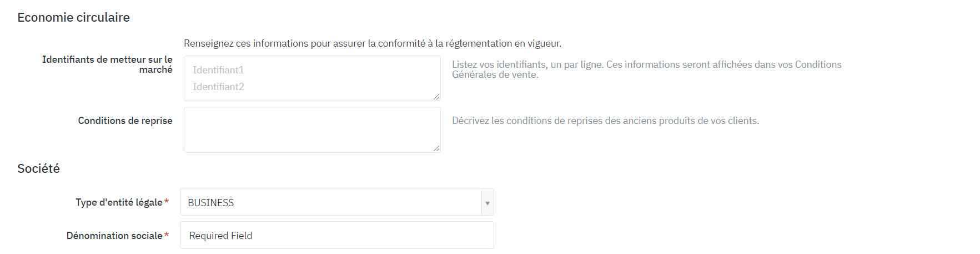Image resolution: width=980 pixels, height=254 pixels.
Task: Open the Type d'entité légale dropdown
Action: pos(330,202)
